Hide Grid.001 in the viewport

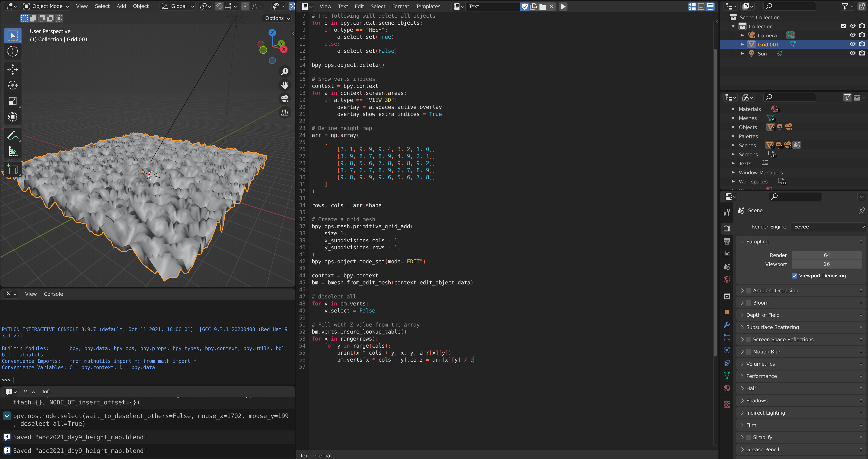[x=853, y=44]
